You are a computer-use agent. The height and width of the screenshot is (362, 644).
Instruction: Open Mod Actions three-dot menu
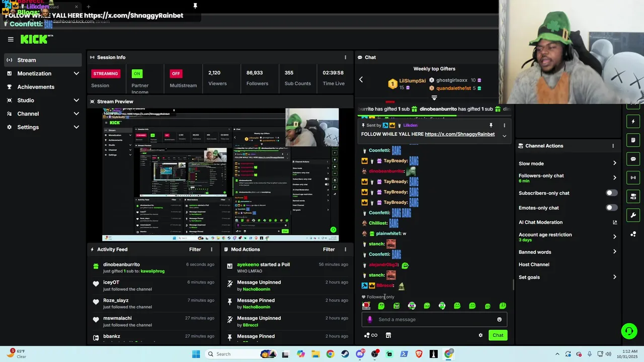click(x=345, y=249)
